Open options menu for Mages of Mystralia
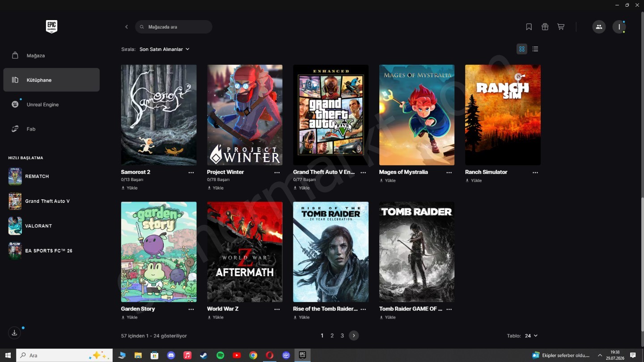Screen dimensions: 644x362 click(x=449, y=173)
